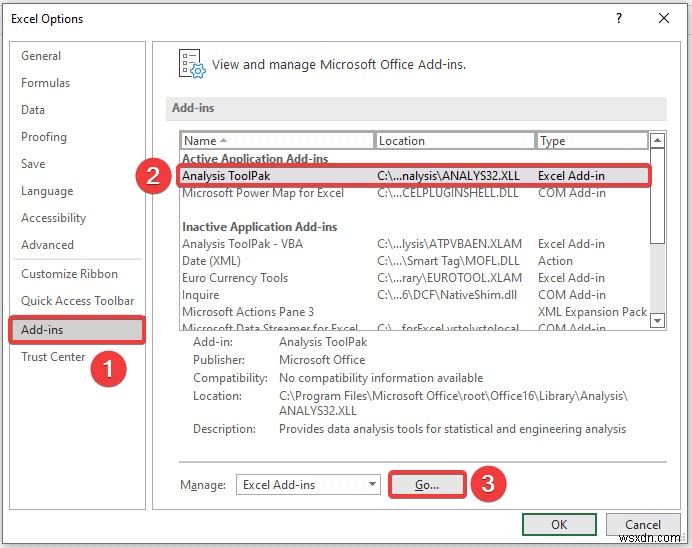This screenshot has height=548, width=692.
Task: Open Accessibility options
Action: pyautogui.click(x=53, y=218)
